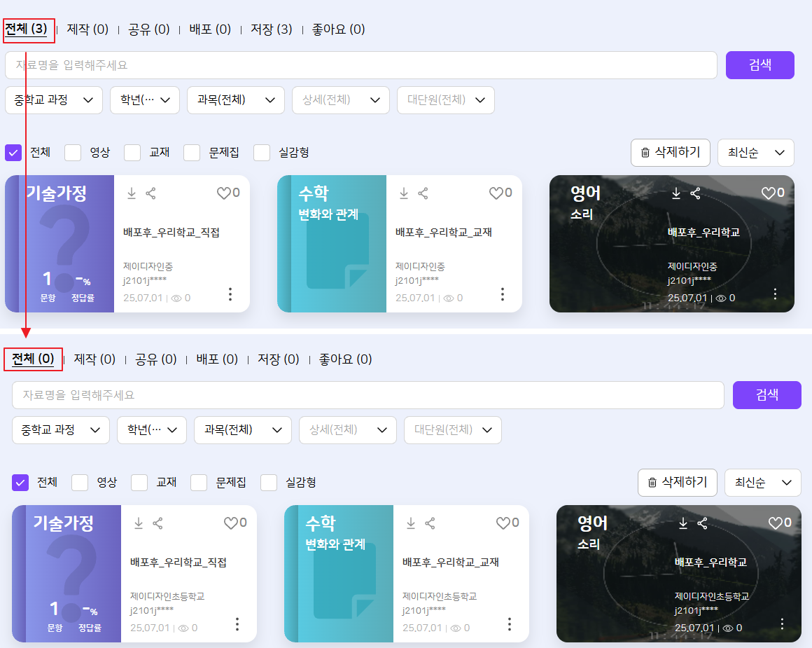Open the 최신순 sort dropdown in upper panel
The image size is (812, 648).
click(x=755, y=153)
